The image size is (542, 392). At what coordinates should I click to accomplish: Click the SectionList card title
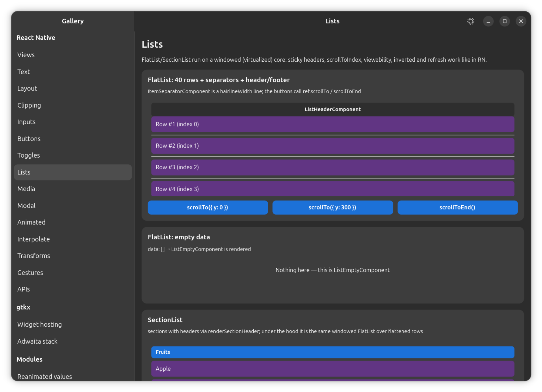pyautogui.click(x=165, y=320)
